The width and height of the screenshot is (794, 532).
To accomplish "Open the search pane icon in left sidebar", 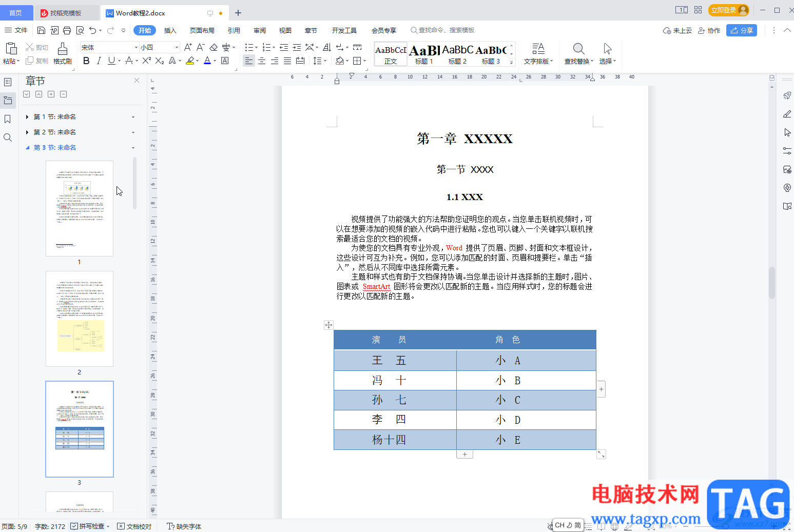I will click(x=8, y=137).
